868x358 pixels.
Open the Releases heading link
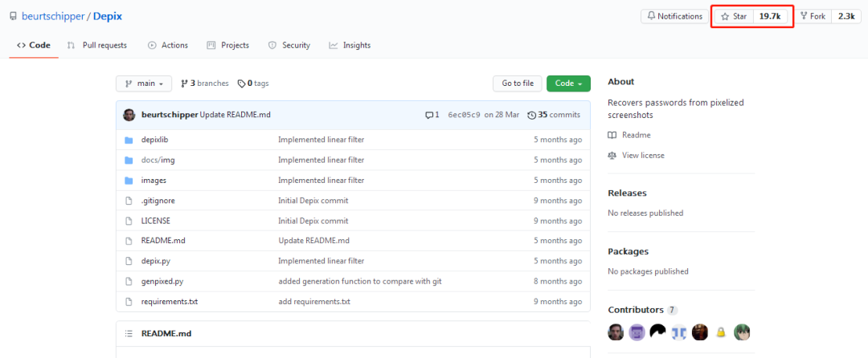click(x=627, y=193)
